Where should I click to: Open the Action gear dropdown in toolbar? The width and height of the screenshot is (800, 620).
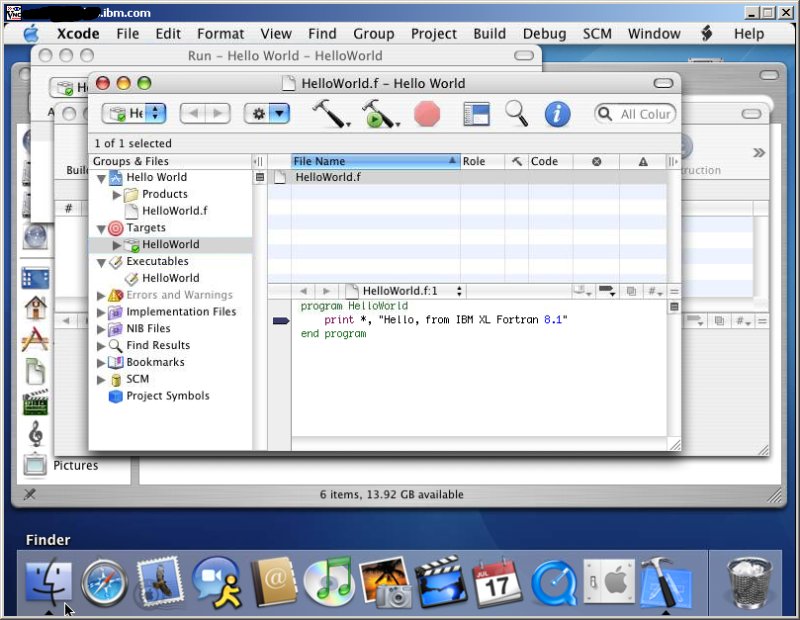pos(267,114)
